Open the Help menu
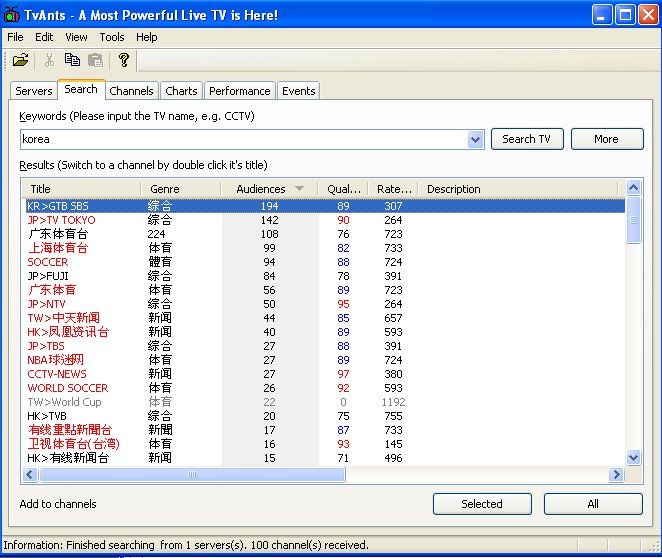Image resolution: width=662 pixels, height=558 pixels. tap(147, 37)
